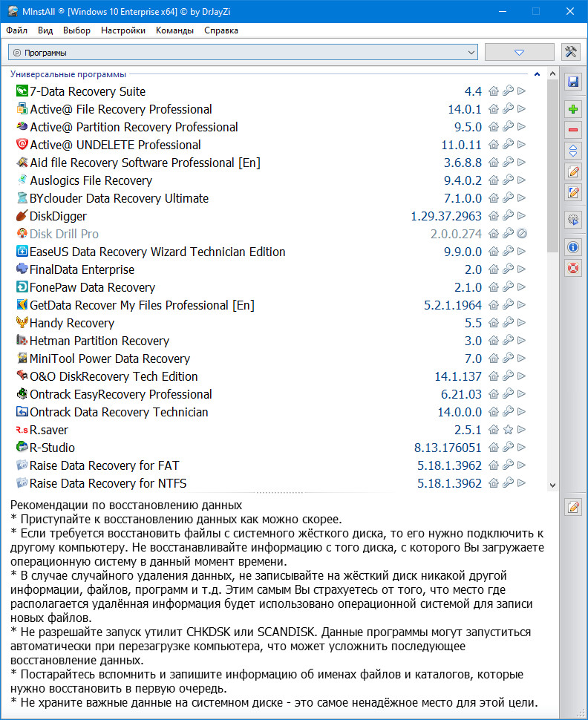588x720 pixels.
Task: Click play arrow for Auslogics File Recovery
Action: [x=521, y=180]
